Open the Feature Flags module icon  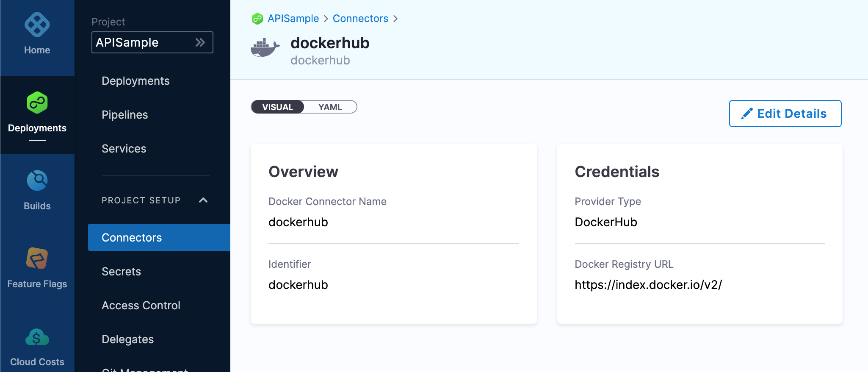(37, 258)
